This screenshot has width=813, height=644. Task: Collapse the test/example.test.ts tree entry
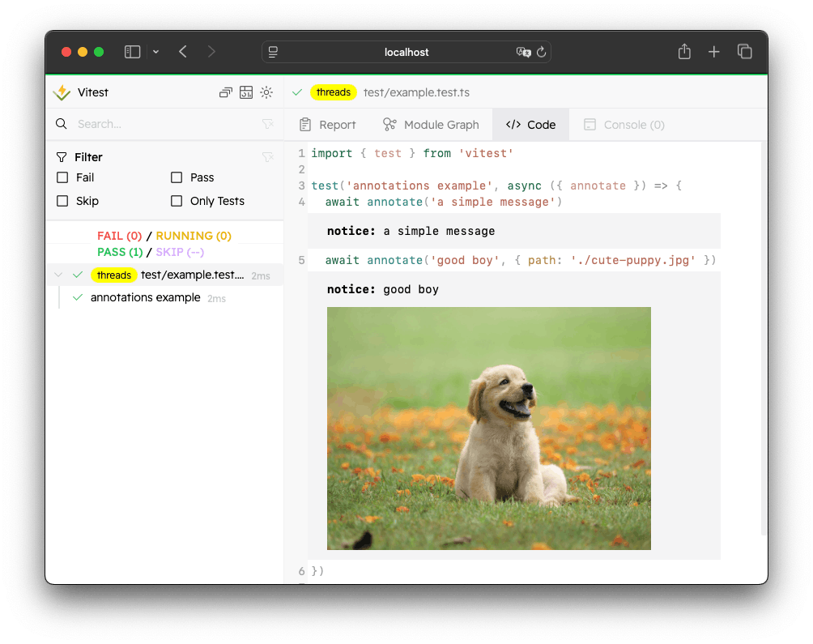tap(57, 275)
